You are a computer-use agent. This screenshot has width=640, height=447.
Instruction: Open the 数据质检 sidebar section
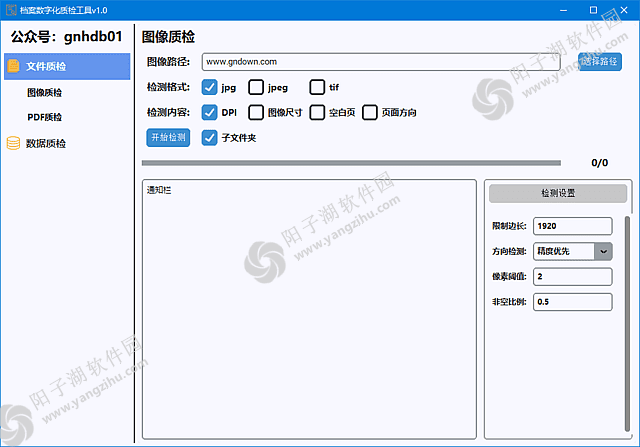point(46,143)
